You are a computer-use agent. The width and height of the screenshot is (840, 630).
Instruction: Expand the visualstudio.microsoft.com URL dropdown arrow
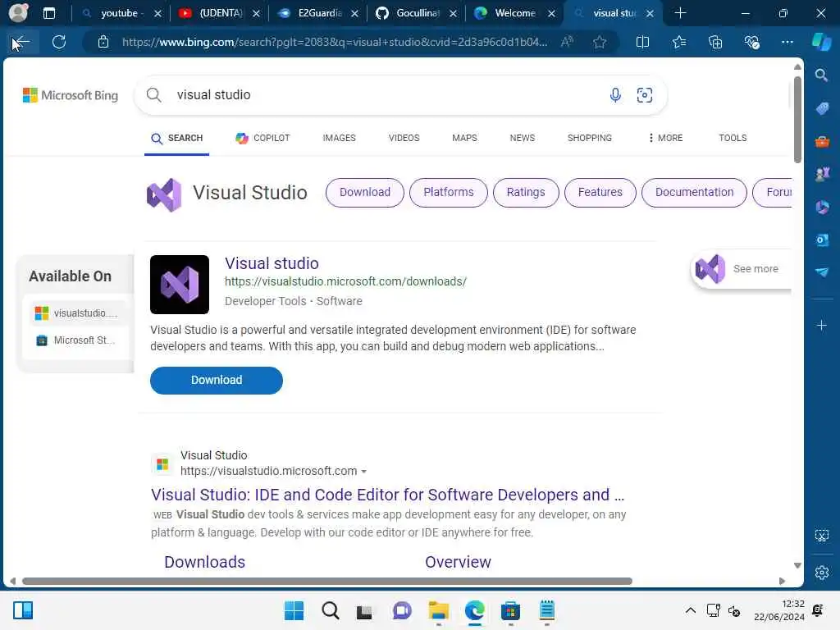tap(363, 472)
